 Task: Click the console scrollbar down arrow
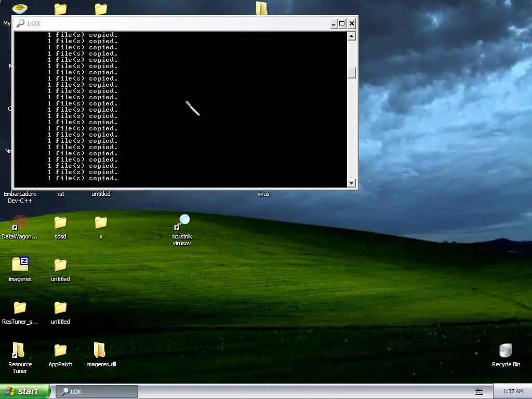pos(351,183)
